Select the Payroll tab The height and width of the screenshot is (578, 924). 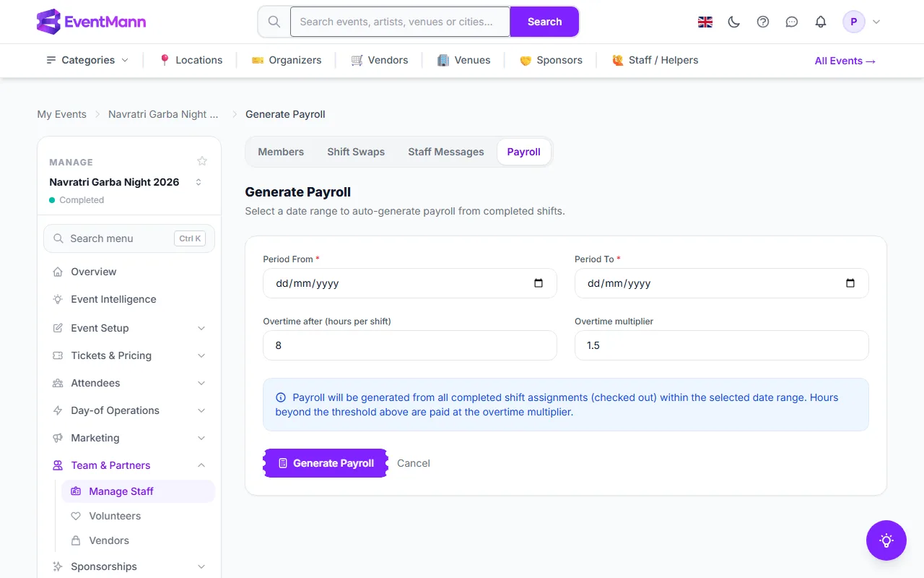coord(524,152)
